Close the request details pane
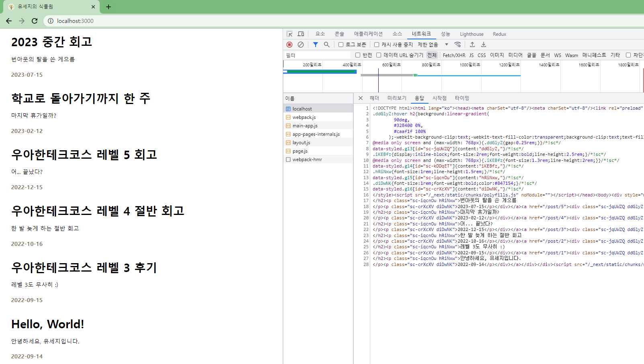The image size is (644, 364). pyautogui.click(x=361, y=98)
